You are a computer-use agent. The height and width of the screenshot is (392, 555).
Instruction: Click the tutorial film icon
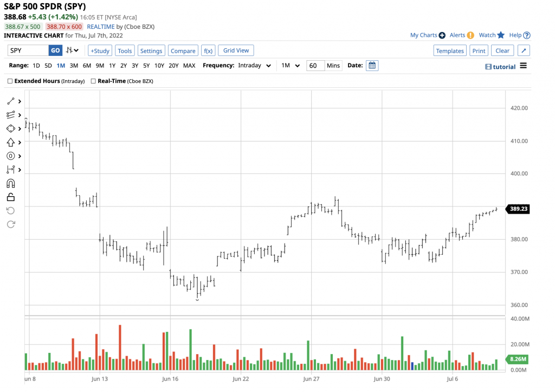(x=488, y=67)
